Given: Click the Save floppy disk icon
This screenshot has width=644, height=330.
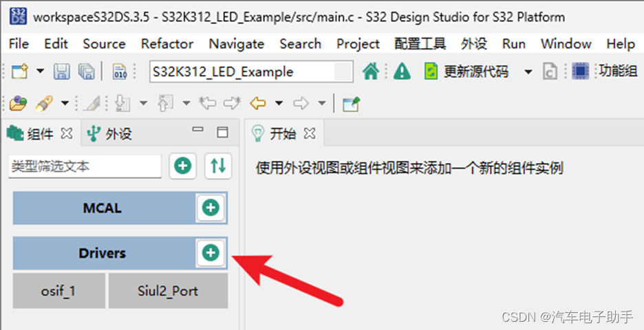Looking at the screenshot, I should (x=62, y=71).
